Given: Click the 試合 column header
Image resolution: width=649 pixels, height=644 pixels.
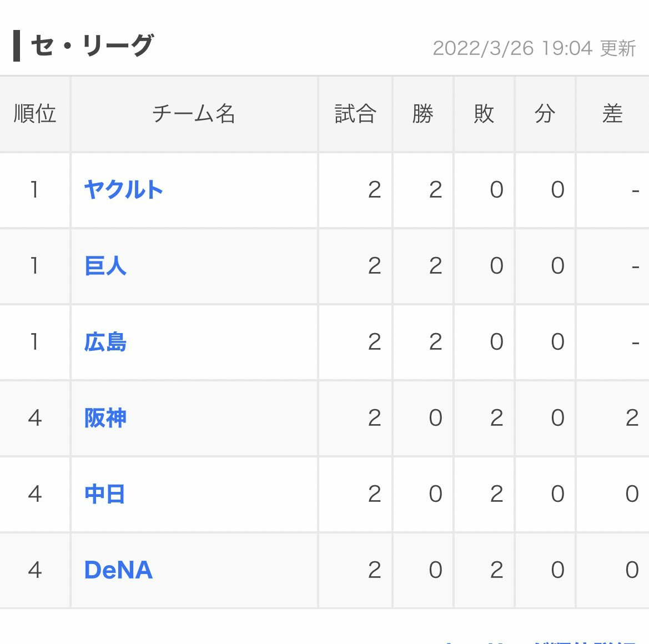Looking at the screenshot, I should click(x=355, y=114).
